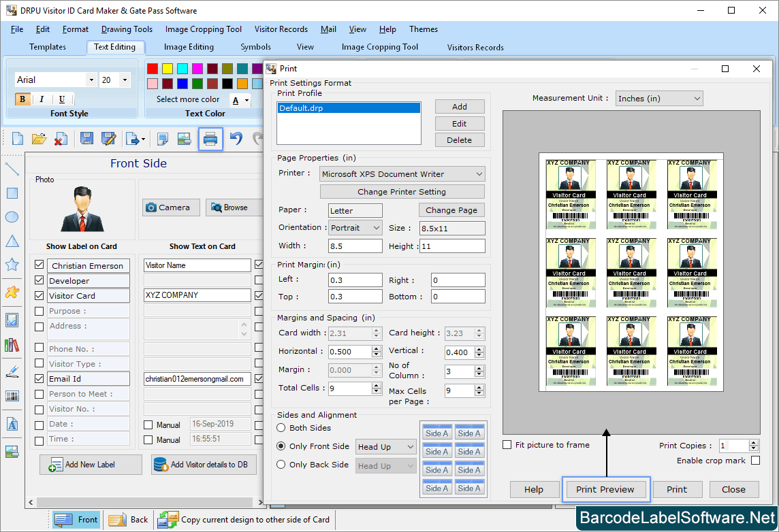
Task: Select the Ellipse drawing tool
Action: 10,216
